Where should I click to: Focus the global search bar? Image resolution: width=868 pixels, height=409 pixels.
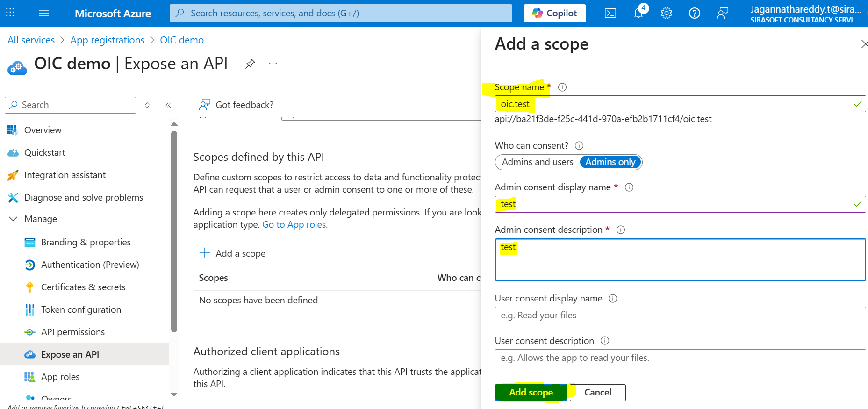click(x=341, y=13)
